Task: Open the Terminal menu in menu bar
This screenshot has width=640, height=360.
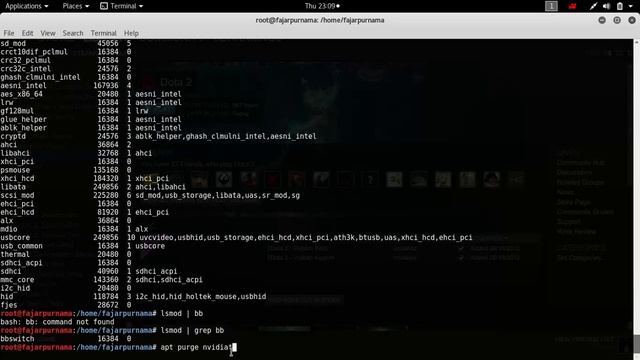Action: click(x=103, y=33)
